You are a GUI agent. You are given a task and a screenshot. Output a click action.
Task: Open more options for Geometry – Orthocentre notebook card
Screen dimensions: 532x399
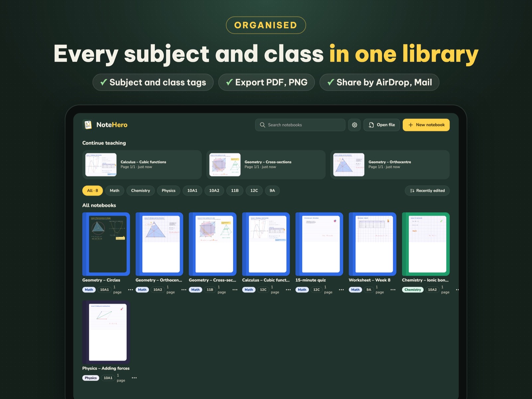pos(184,290)
